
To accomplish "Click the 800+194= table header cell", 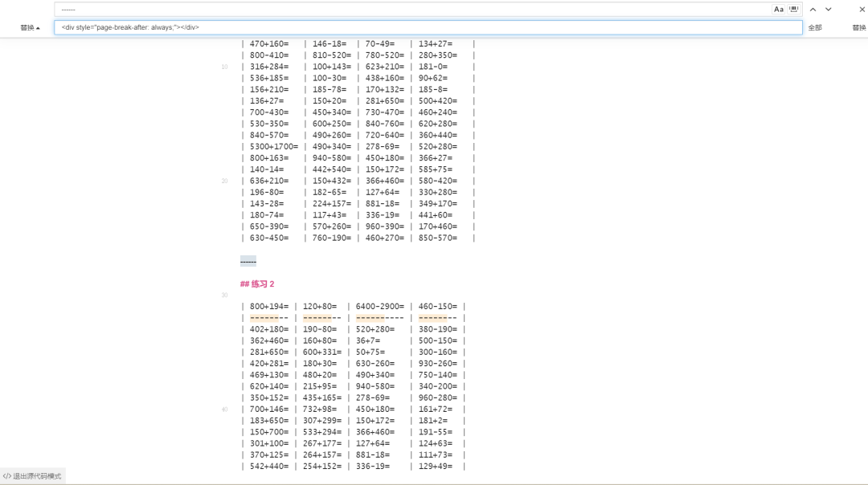I will pyautogui.click(x=269, y=307).
